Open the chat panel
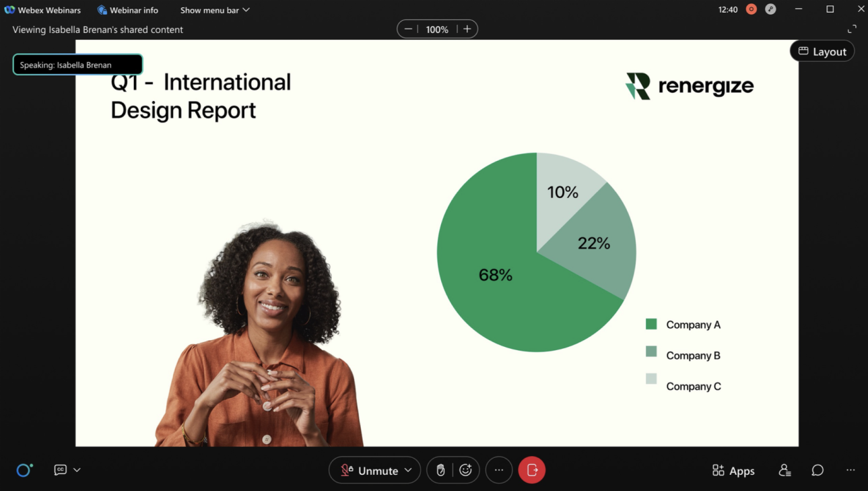 tap(817, 470)
